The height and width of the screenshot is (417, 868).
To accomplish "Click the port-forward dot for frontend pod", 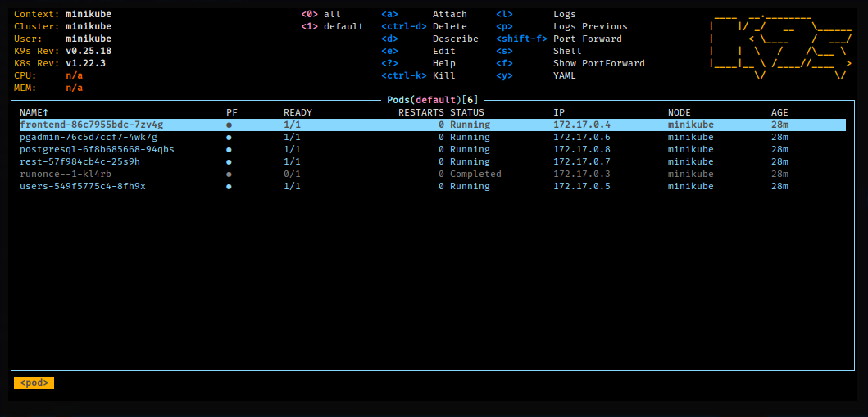I will tap(229, 125).
